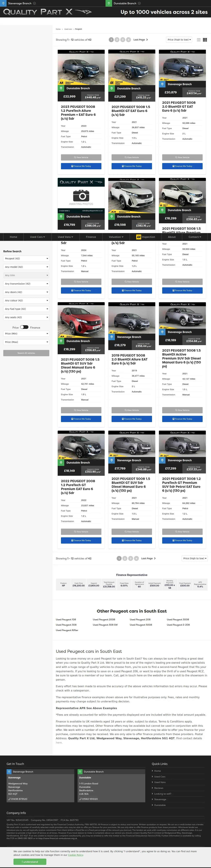Open the Price (Max) dropdown
Screen dimensions: 211x868
[26, 342]
